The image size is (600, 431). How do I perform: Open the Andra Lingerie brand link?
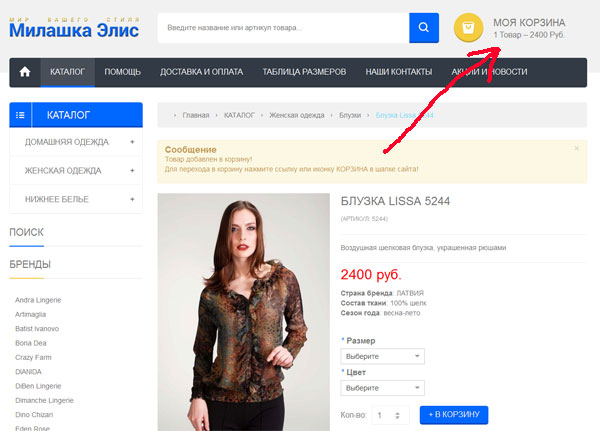pos(39,299)
